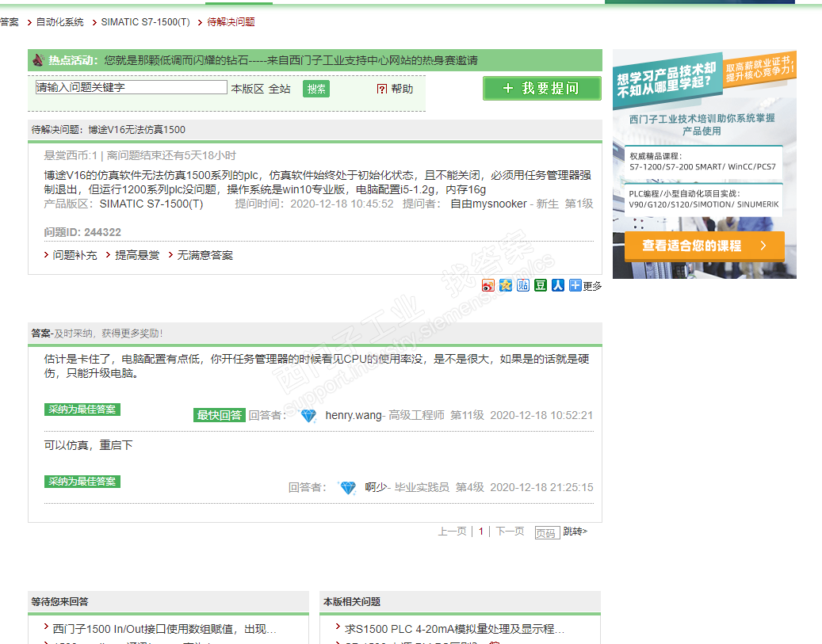Open more sharing options plus icon
Viewport: 822px width, 644px height.
575,285
